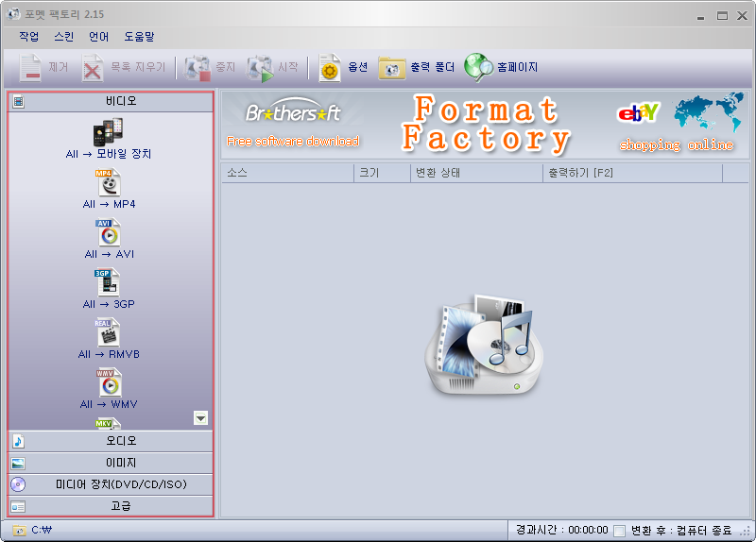Click the 소스 column header
Viewport: 756px width, 542px height.
tap(287, 173)
